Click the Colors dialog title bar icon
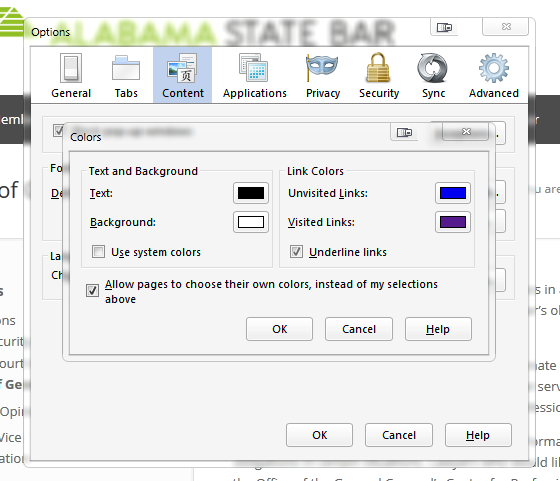The width and height of the screenshot is (560, 481). 404,132
